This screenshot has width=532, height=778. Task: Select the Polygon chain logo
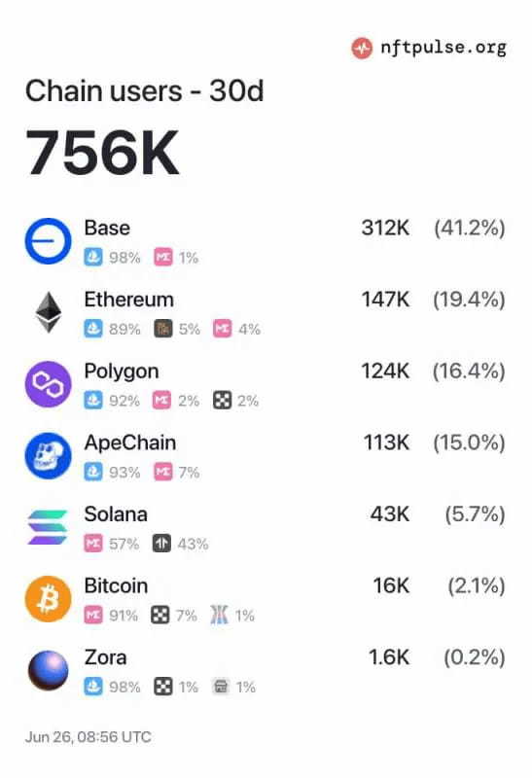tap(48, 384)
